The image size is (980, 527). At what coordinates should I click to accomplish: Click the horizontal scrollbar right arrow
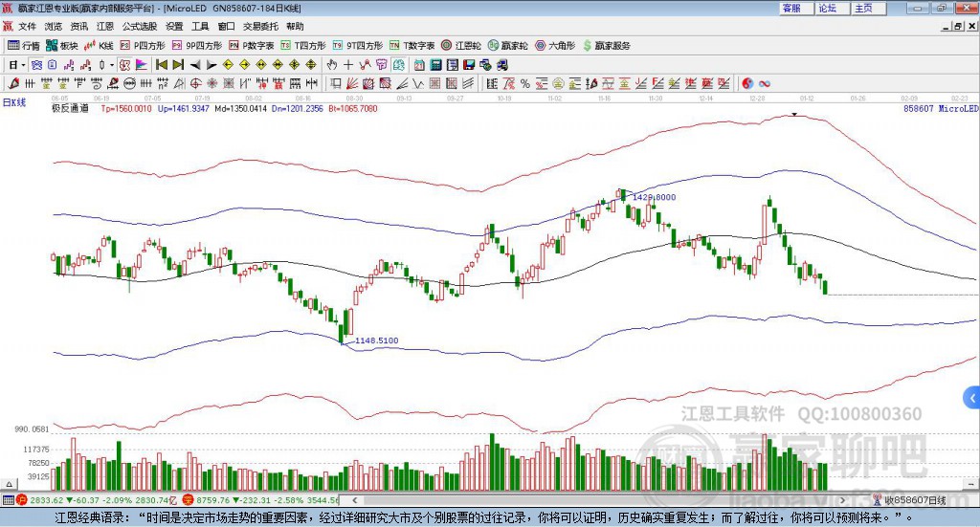[x=842, y=500]
